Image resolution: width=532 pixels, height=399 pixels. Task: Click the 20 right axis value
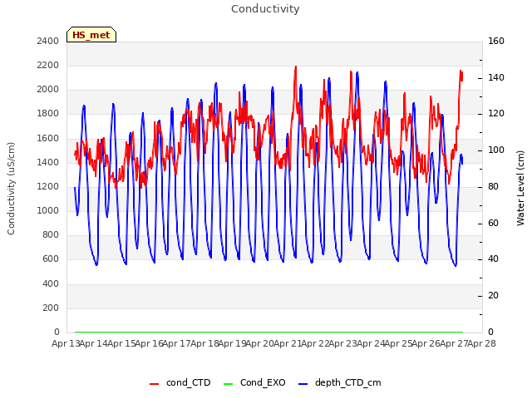[493, 296]
